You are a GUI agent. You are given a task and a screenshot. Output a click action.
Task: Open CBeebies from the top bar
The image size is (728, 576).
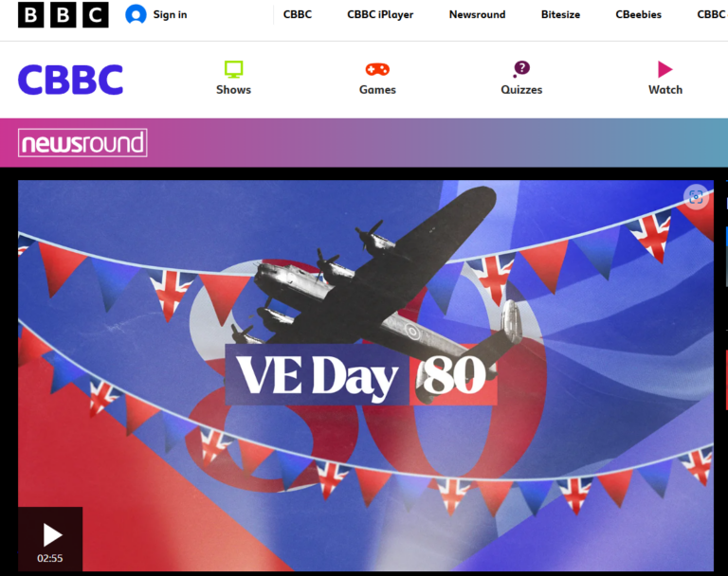pyautogui.click(x=638, y=15)
